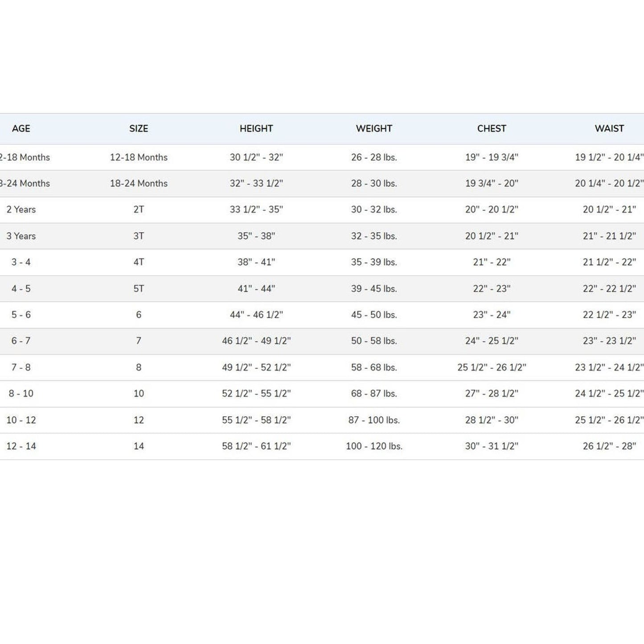The image size is (644, 644).
Task: Select height cell 38" - 41"
Action: (256, 262)
